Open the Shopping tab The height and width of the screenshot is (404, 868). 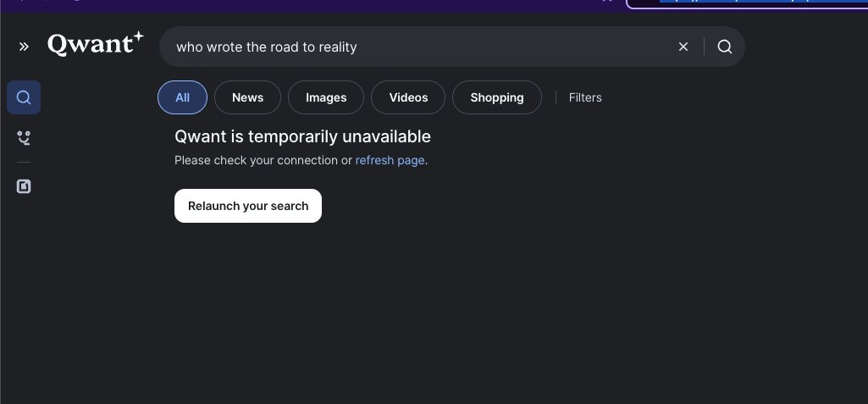[x=496, y=97]
